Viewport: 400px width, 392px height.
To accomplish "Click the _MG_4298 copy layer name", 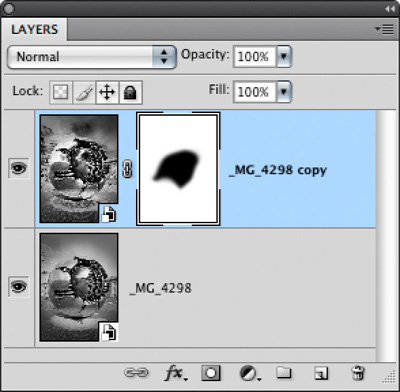I will [278, 170].
